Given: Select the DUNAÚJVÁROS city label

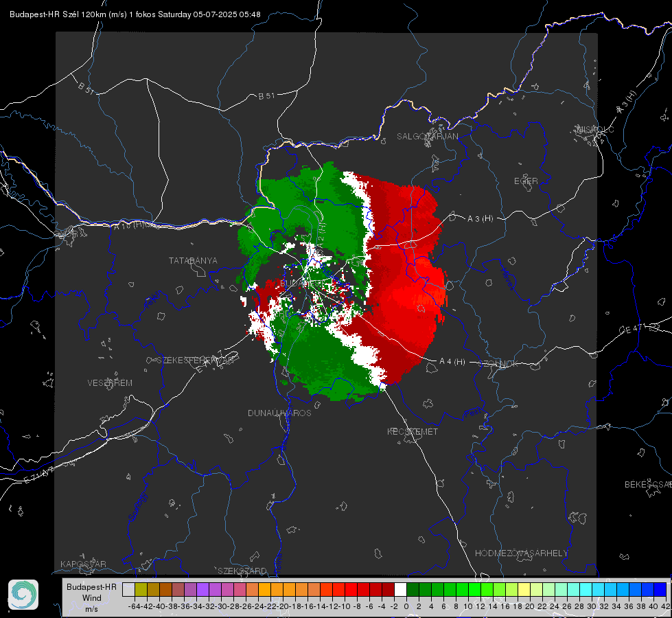Looking at the screenshot, I should 279,413.
